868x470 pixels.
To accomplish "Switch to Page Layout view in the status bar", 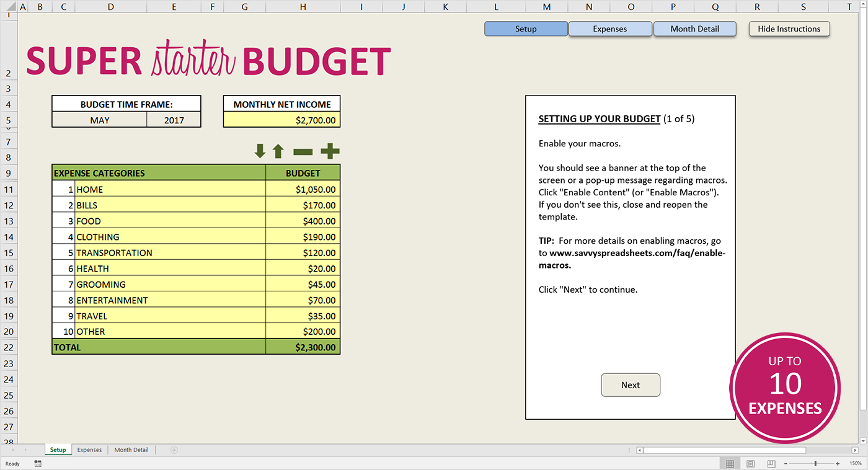I will click(x=750, y=463).
